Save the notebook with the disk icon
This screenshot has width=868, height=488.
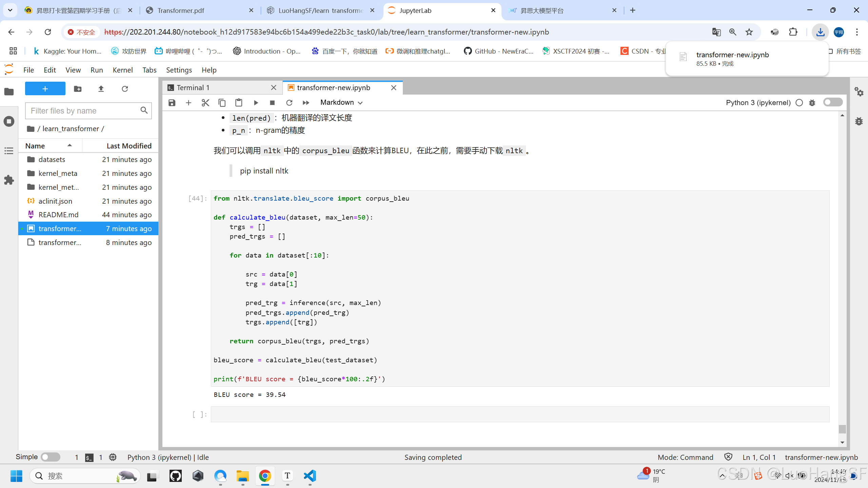(172, 102)
